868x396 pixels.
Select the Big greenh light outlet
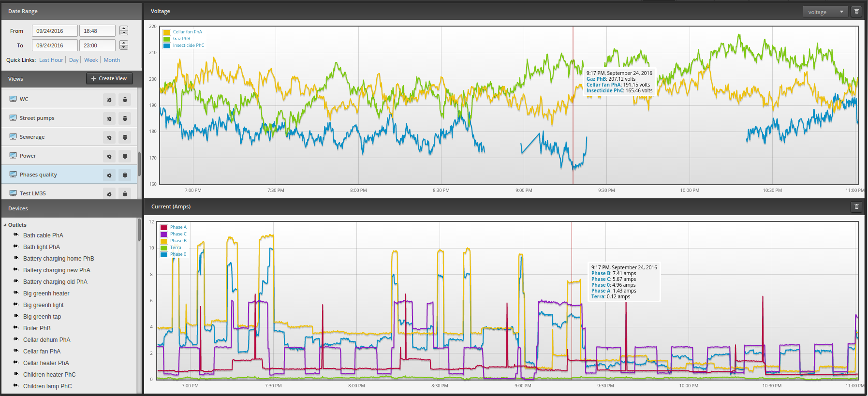(44, 305)
